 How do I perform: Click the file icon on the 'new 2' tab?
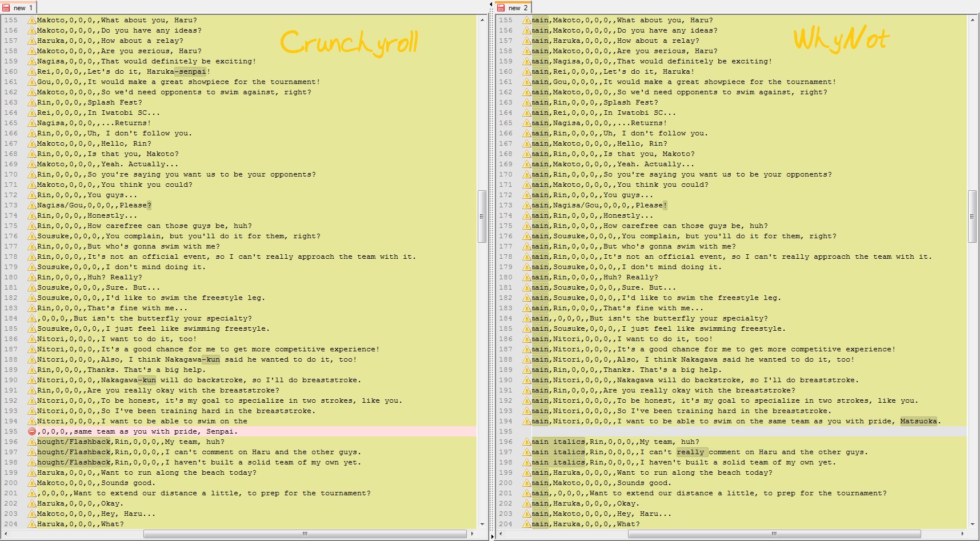pos(501,7)
